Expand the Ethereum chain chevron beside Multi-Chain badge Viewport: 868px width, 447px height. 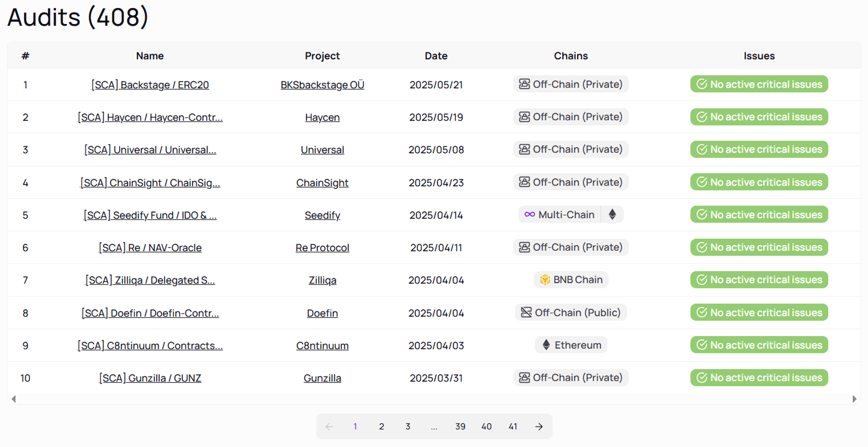[612, 214]
